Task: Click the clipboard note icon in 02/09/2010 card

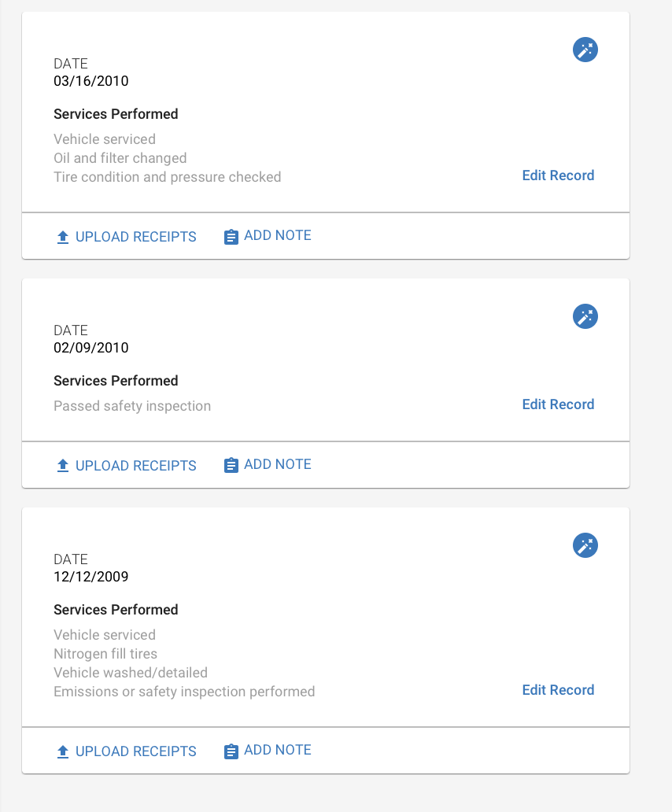Action: tap(231, 465)
